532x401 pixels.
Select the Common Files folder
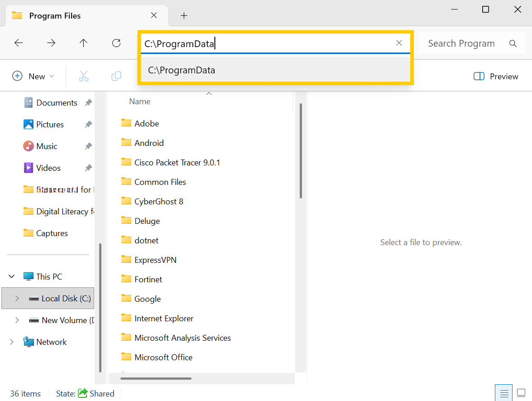tap(153, 182)
